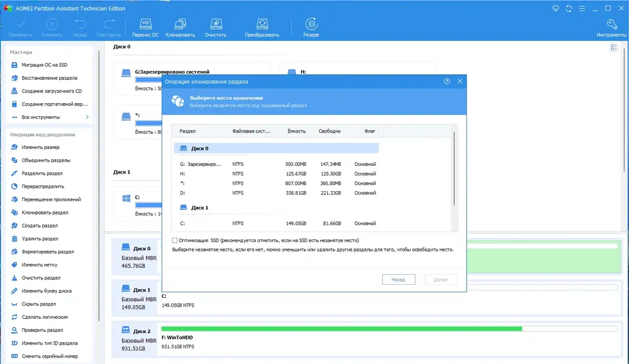This screenshot has height=364, width=629.
Task: Select D: partition row 338.81GB
Action: (x=276, y=193)
